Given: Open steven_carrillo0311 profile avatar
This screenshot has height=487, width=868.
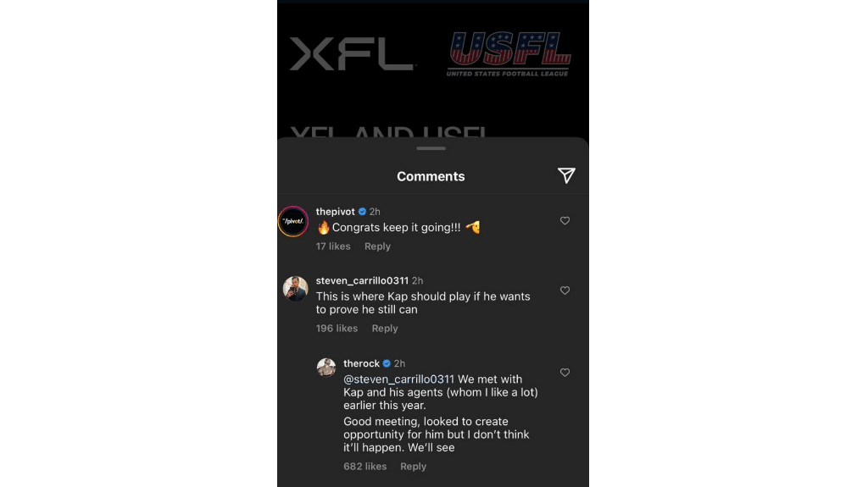Looking at the screenshot, I should pos(295,288).
